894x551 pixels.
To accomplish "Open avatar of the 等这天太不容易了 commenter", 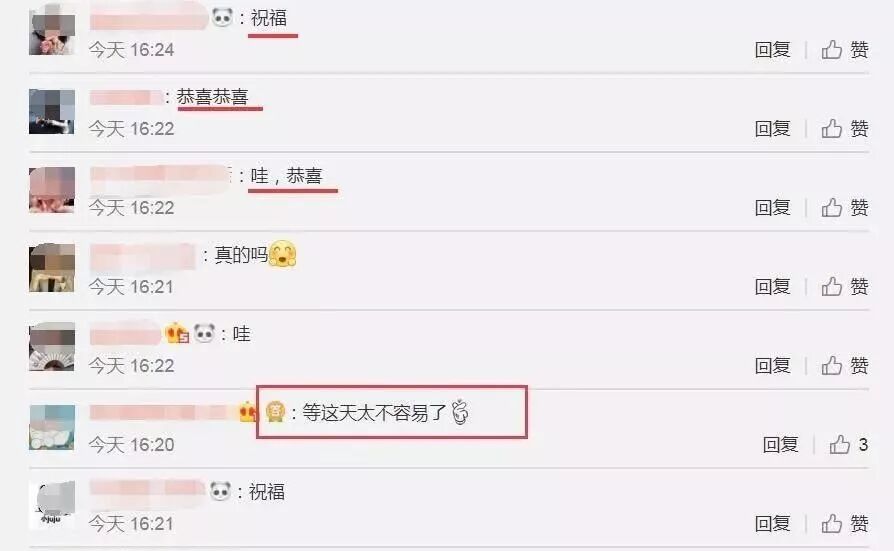I will [52, 427].
